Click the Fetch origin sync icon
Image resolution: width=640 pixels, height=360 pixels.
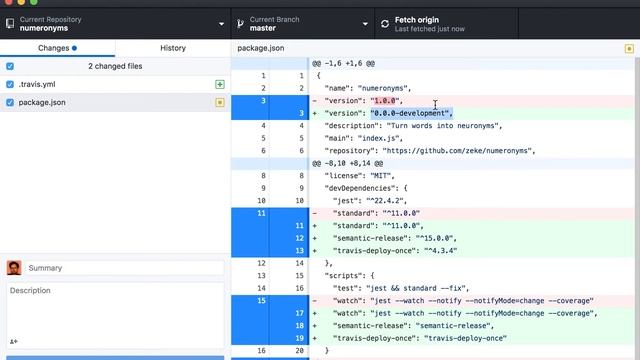[385, 24]
